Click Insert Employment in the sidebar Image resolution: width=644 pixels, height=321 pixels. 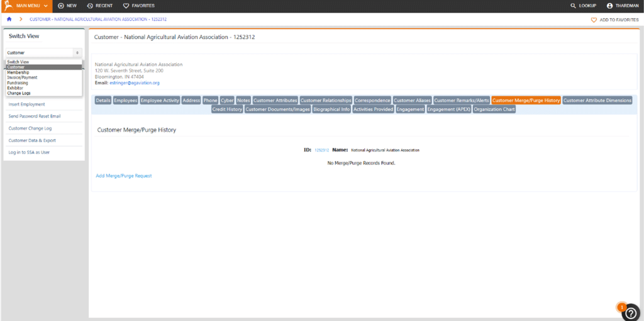click(26, 104)
